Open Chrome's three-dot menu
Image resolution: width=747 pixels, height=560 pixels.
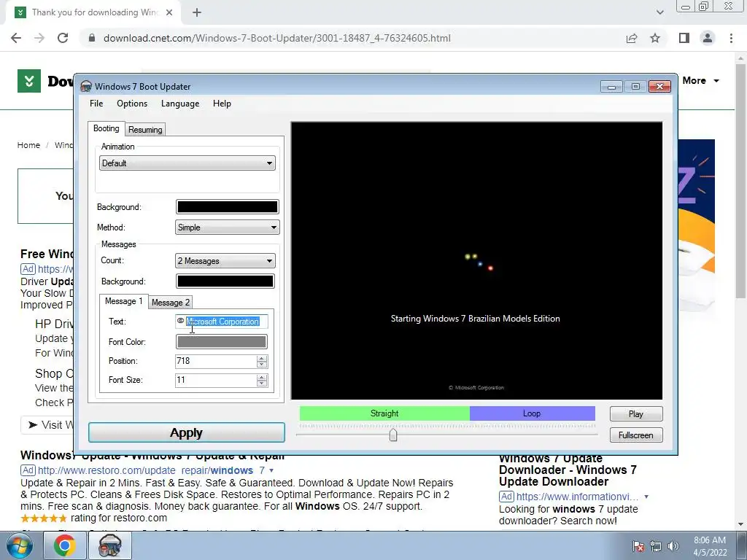[x=731, y=38]
